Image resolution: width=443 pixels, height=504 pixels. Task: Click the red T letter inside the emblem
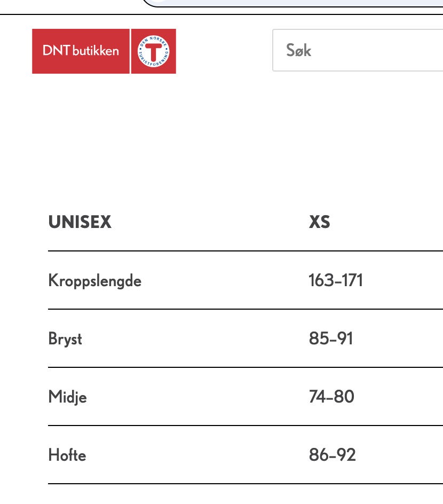[x=154, y=51]
